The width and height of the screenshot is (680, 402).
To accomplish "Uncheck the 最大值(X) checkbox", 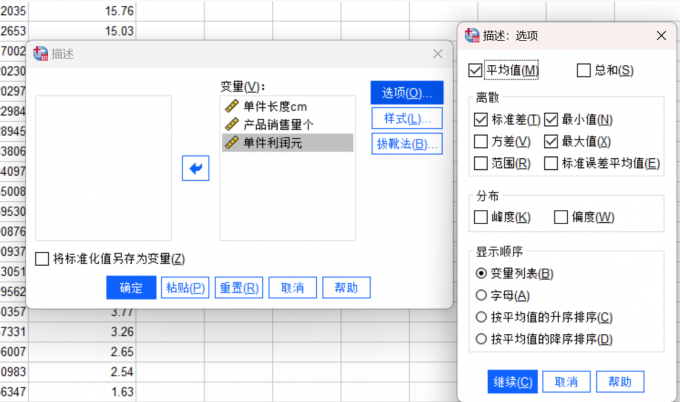I will point(551,141).
